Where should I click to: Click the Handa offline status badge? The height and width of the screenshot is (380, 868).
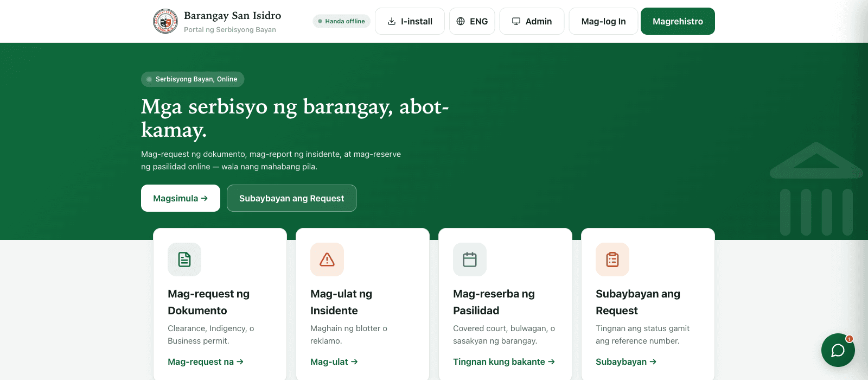[x=341, y=21]
